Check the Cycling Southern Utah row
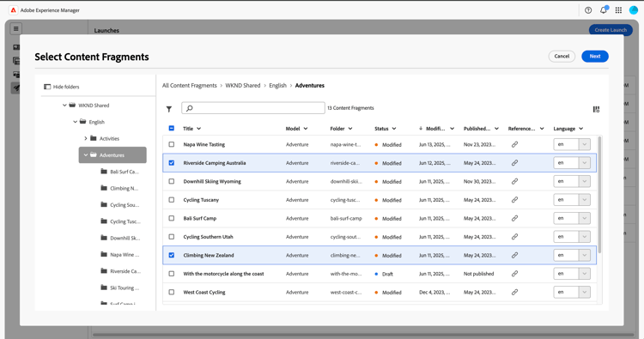 [172, 237]
